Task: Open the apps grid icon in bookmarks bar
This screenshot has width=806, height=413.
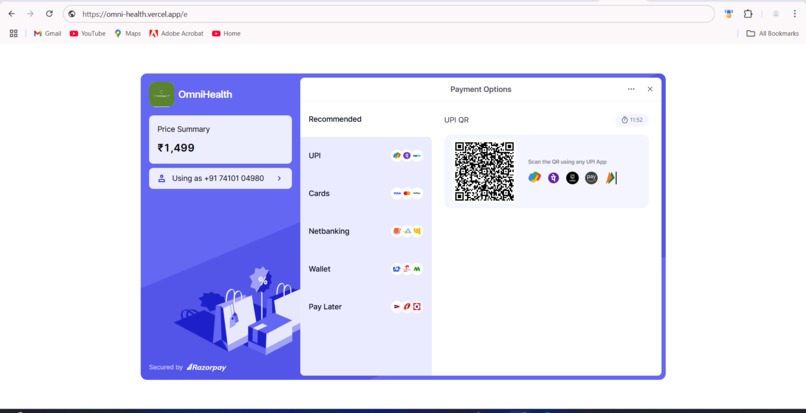Action: pos(14,33)
